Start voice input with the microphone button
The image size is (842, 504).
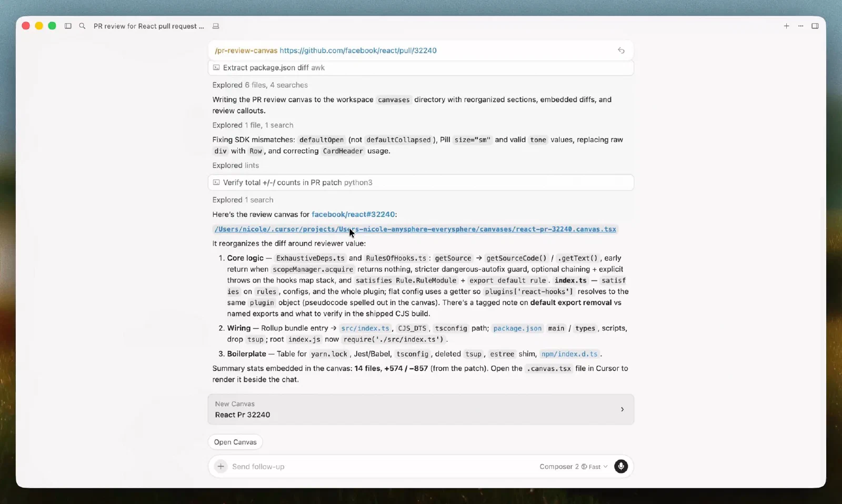coord(621,467)
